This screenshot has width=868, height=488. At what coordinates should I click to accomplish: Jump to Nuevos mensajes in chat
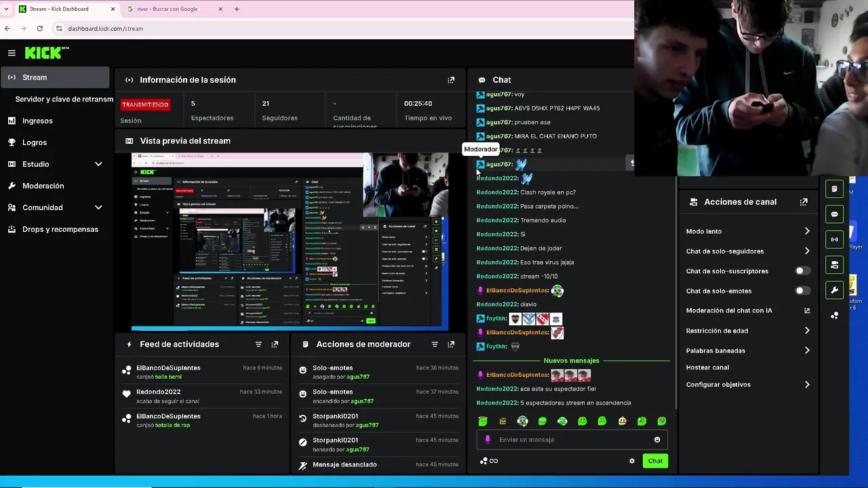[x=571, y=361]
